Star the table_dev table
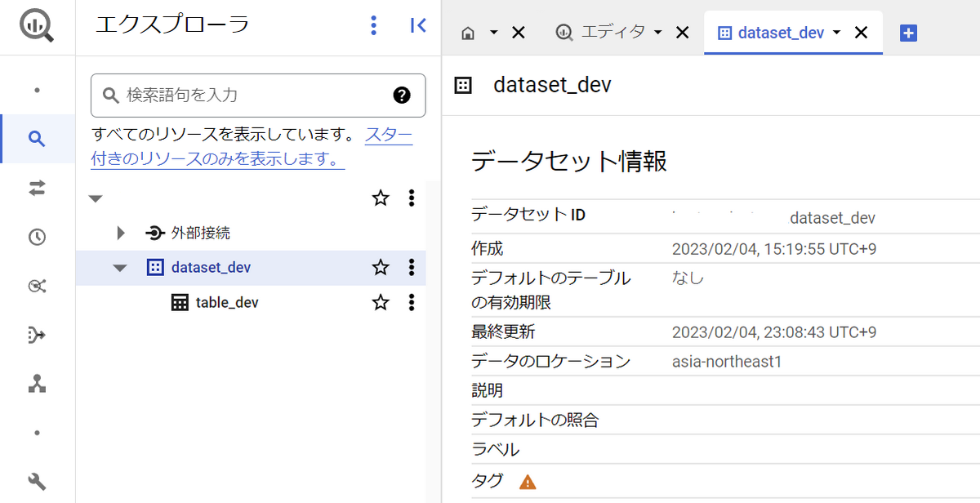980x503 pixels. coord(381,302)
